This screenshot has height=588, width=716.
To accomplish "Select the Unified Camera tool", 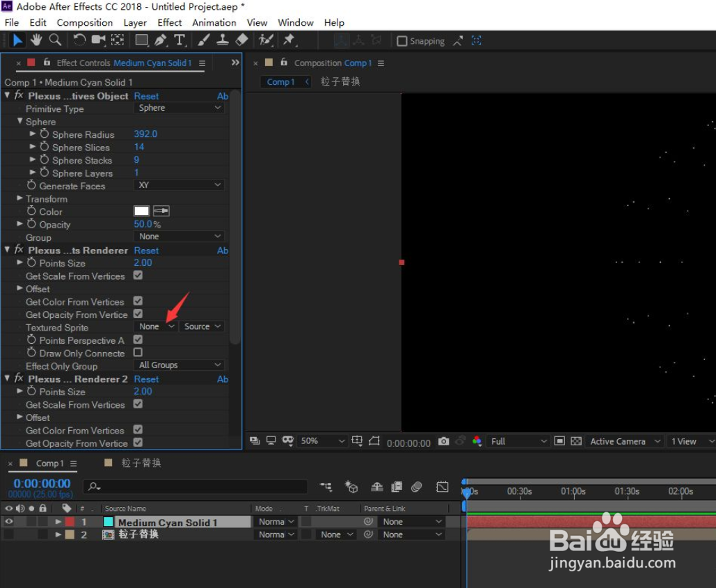I will click(x=98, y=40).
